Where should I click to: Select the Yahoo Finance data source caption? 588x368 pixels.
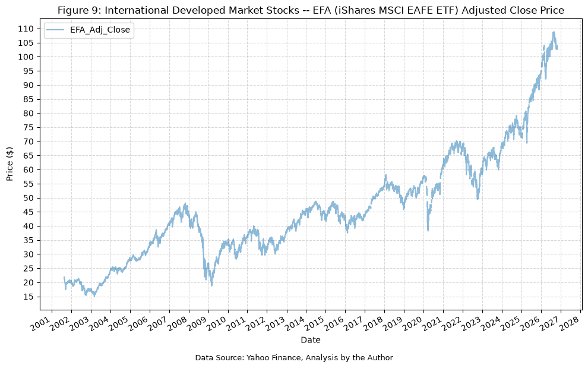pyautogui.click(x=294, y=358)
